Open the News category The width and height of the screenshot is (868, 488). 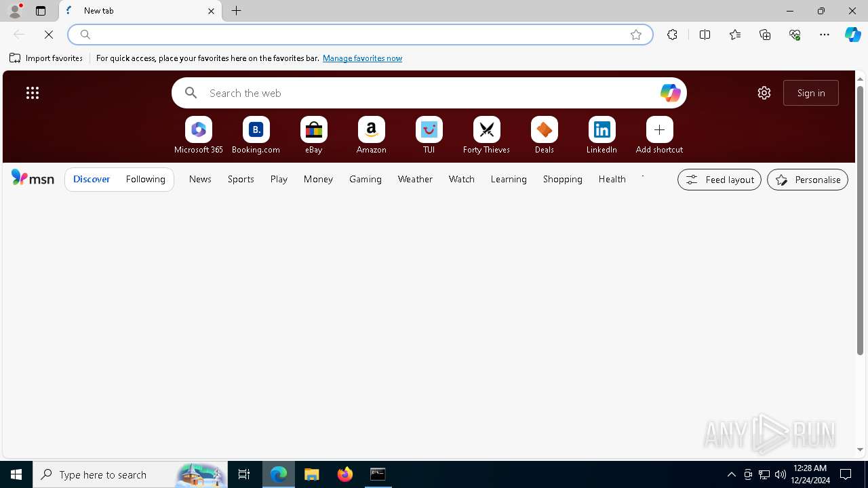click(200, 179)
